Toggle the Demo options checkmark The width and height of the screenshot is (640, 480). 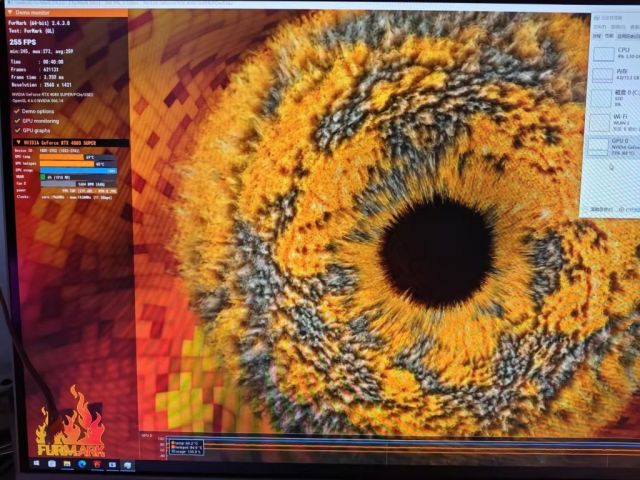(17, 111)
